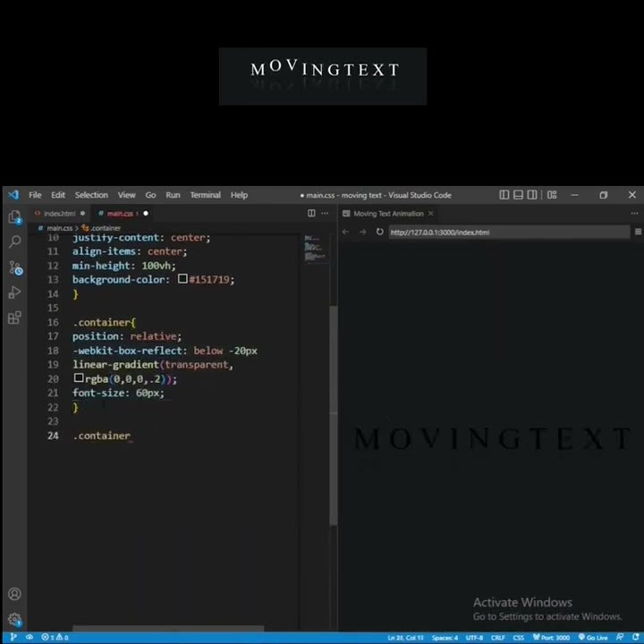Open the Source Control view
The height and width of the screenshot is (644, 644).
pyautogui.click(x=15, y=267)
